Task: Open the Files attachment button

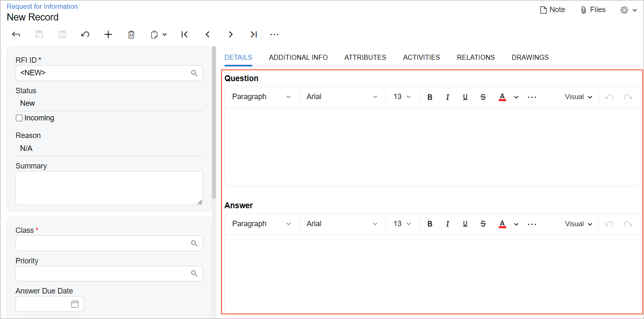Action: click(x=593, y=10)
